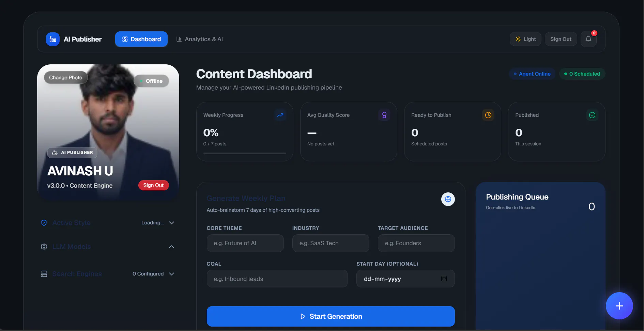
Task: Click Sign Out in the top bar
Action: point(561,39)
